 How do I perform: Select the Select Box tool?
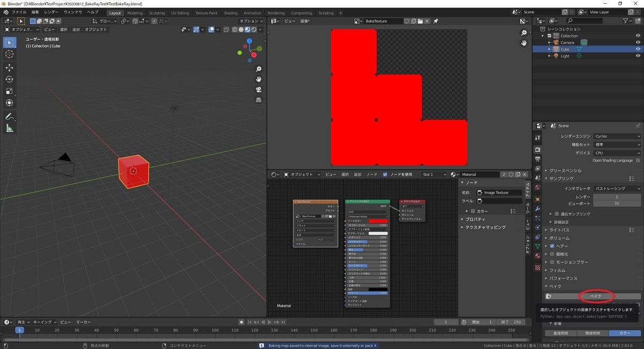click(10, 42)
